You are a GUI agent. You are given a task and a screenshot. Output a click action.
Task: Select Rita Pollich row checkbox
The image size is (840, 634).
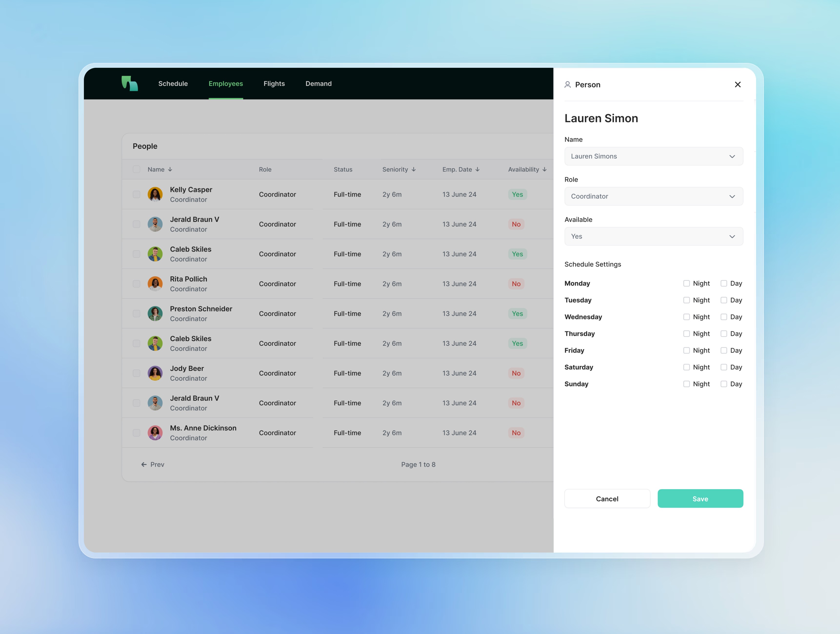click(136, 284)
